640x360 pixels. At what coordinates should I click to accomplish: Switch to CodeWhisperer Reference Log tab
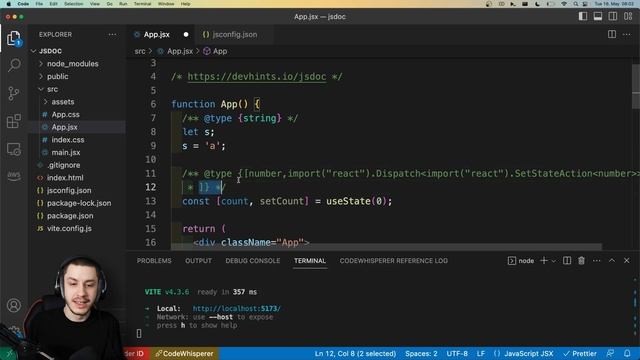tap(393, 260)
